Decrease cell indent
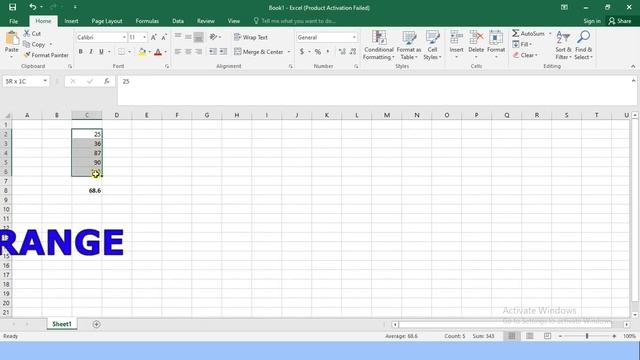 point(213,52)
